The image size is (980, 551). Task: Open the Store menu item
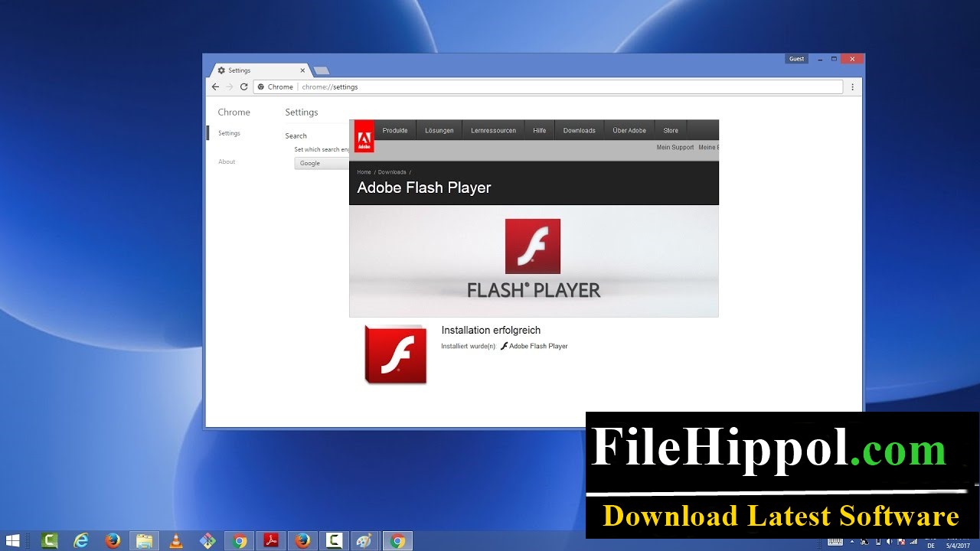[x=671, y=130]
